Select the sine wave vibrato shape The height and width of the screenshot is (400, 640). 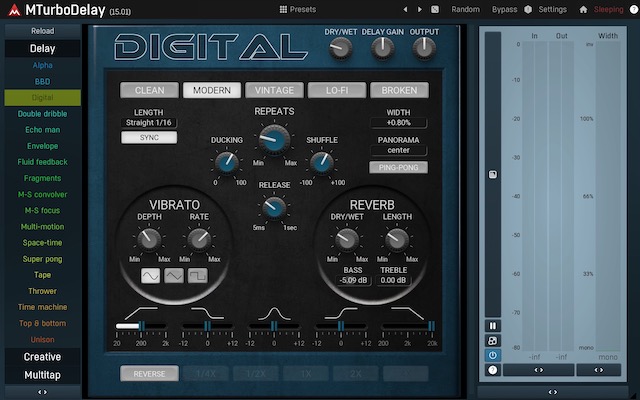pyautogui.click(x=150, y=276)
